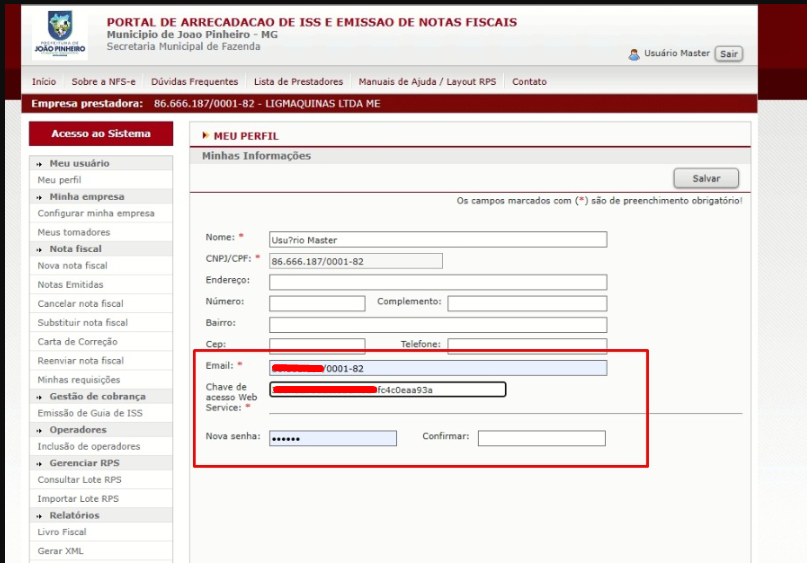Click the Endereço text field
Image resolution: width=807 pixels, height=563 pixels.
(438, 282)
